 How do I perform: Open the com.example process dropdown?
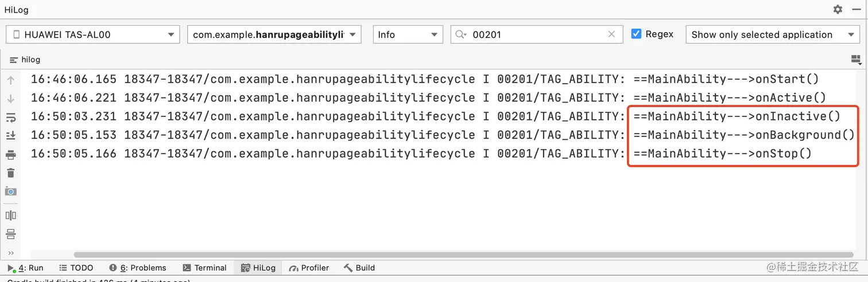pyautogui.click(x=274, y=34)
